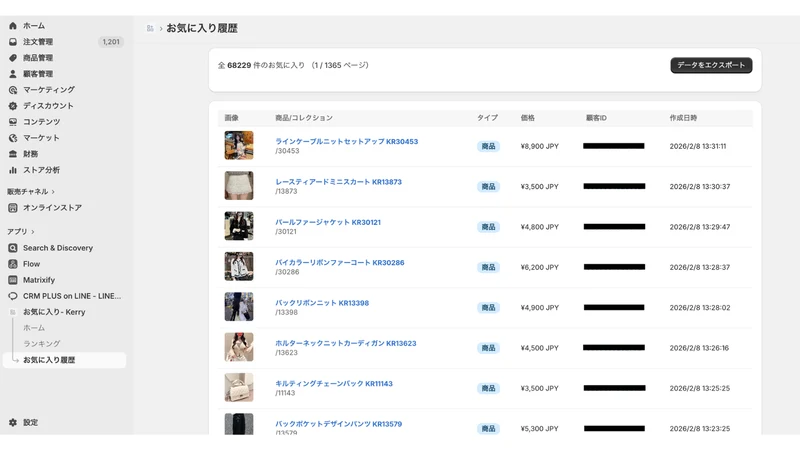Open the Search & Discovery app icon

click(13, 248)
